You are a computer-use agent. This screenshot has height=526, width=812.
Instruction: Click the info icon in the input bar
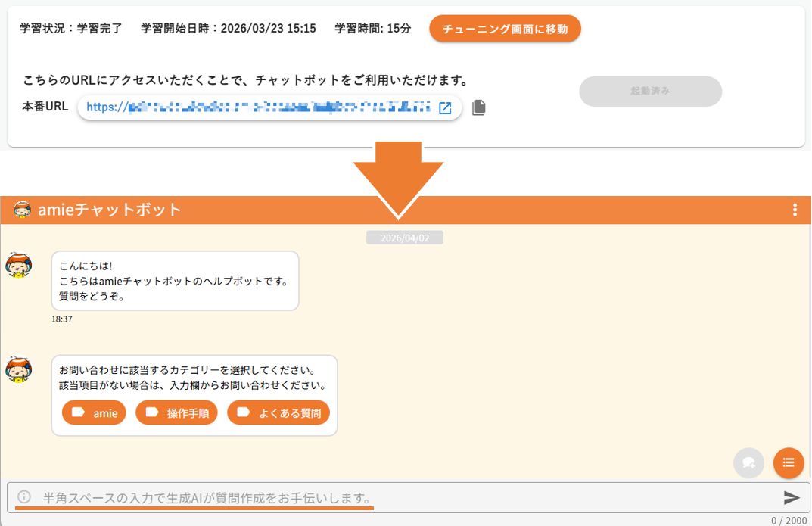[x=24, y=497]
